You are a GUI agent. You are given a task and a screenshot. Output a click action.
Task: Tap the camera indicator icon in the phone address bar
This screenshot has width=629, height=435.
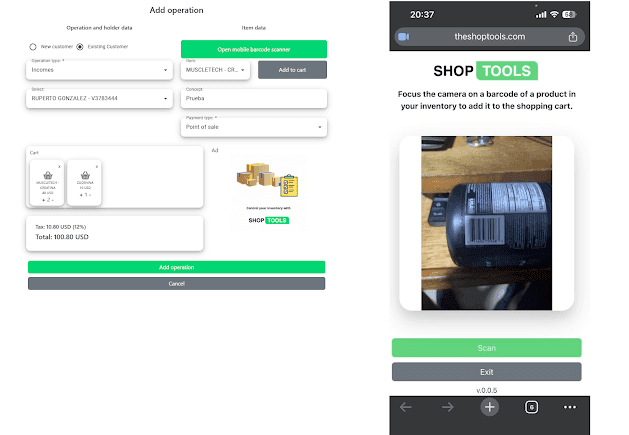point(403,37)
